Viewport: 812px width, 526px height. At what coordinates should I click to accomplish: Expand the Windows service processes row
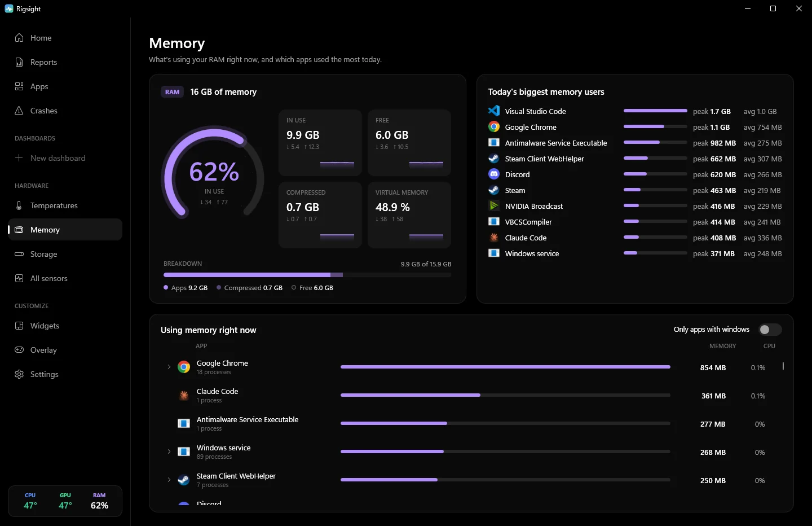(x=169, y=452)
